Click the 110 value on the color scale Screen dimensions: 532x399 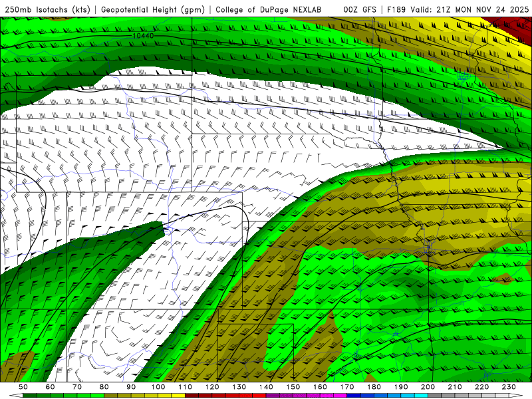click(x=186, y=387)
